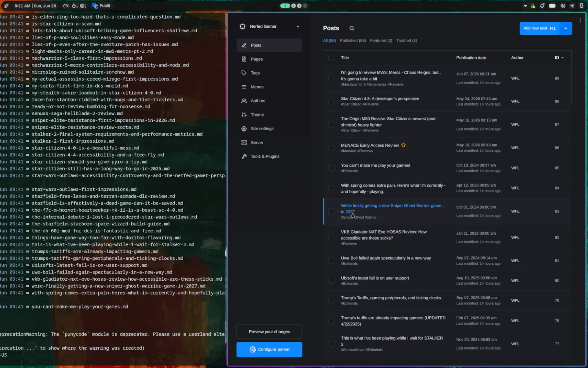Switch to workspace 2 indicator
This screenshot has height=368, width=588.
click(x=293, y=6)
